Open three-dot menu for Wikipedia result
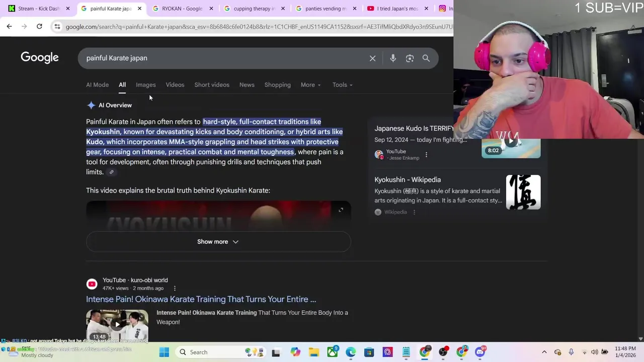644x362 pixels. click(x=414, y=212)
